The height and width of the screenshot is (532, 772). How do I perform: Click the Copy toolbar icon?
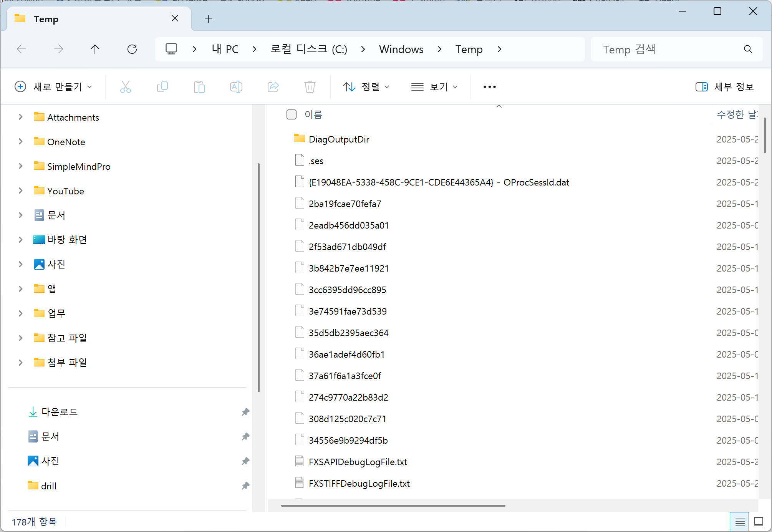[162, 87]
